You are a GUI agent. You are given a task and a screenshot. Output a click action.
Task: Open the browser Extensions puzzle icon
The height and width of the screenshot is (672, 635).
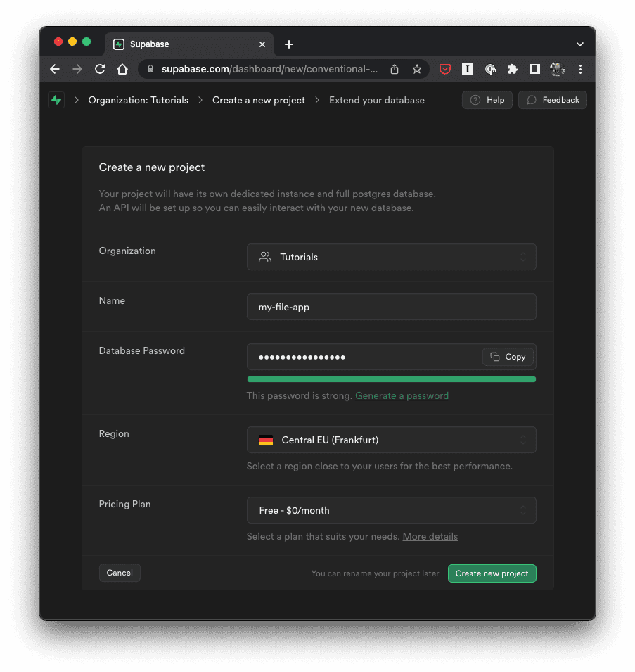pyautogui.click(x=512, y=69)
